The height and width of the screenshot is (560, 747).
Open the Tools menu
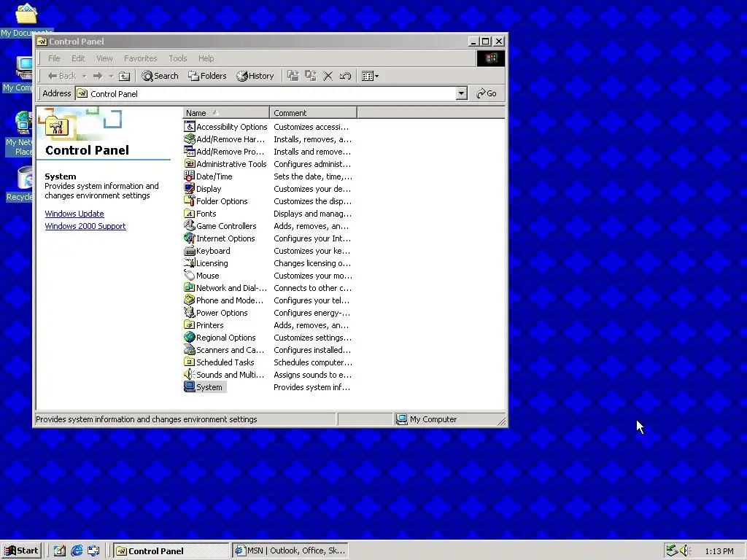178,58
